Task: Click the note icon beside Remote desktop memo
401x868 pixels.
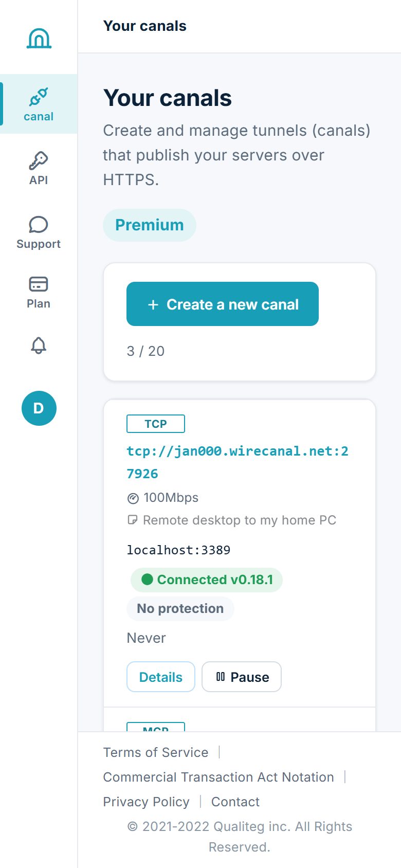Action: (x=132, y=520)
